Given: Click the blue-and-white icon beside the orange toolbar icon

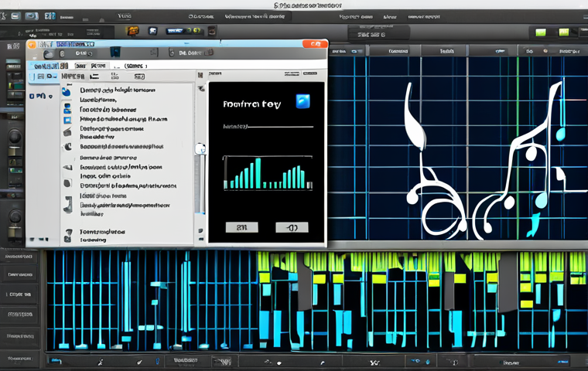Looking at the screenshot, I should click(152, 31).
